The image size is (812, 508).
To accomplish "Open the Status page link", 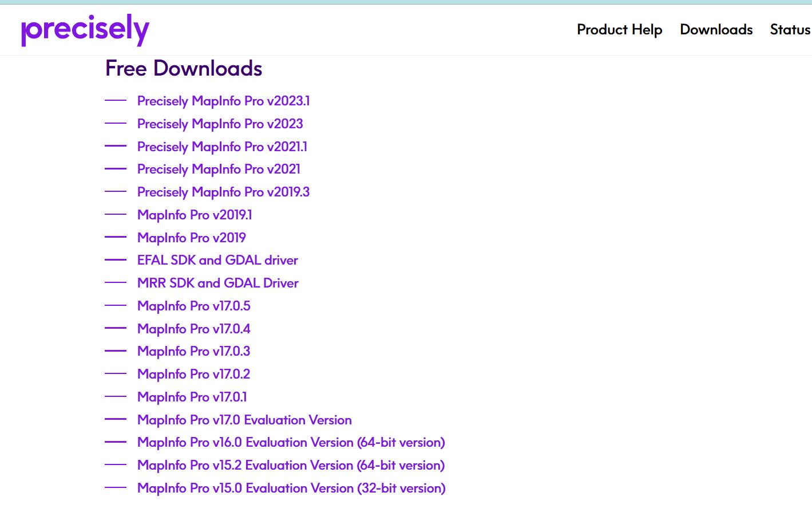I will 790,30.
